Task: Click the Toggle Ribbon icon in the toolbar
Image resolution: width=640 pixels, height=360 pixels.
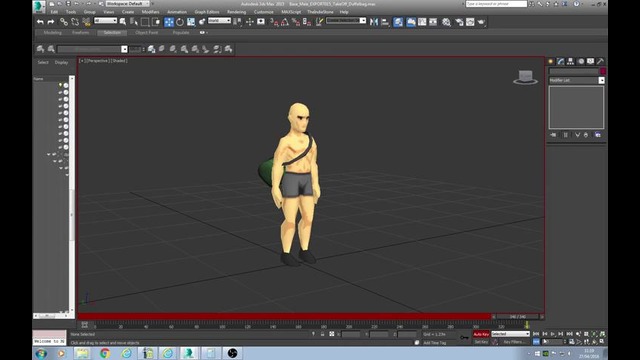Action: click(x=411, y=22)
